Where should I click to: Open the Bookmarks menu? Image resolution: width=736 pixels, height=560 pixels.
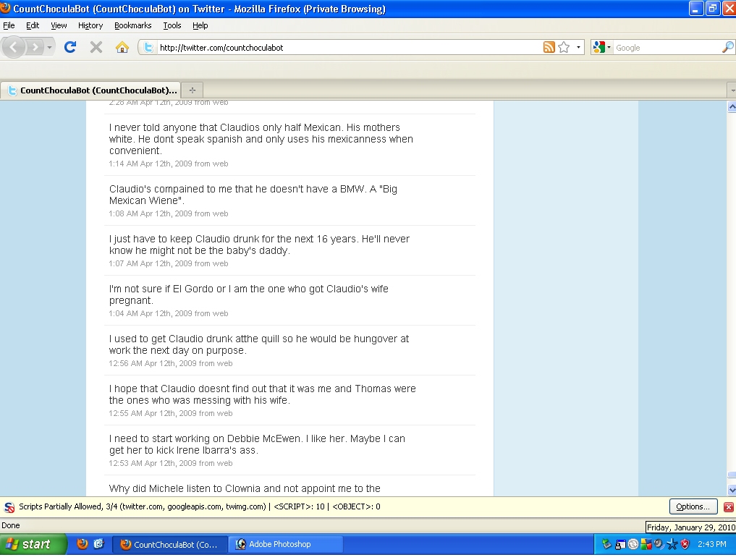[x=132, y=25]
